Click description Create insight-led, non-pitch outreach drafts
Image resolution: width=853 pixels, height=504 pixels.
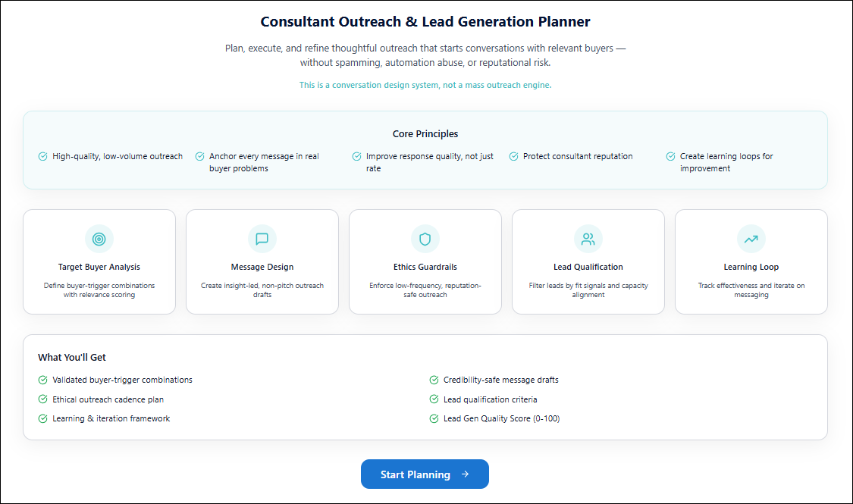tap(262, 290)
